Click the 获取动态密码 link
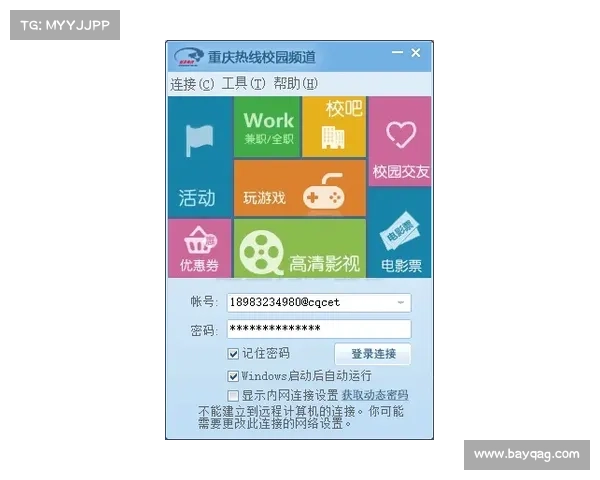Image resolution: width=600 pixels, height=480 pixels. 375,395
